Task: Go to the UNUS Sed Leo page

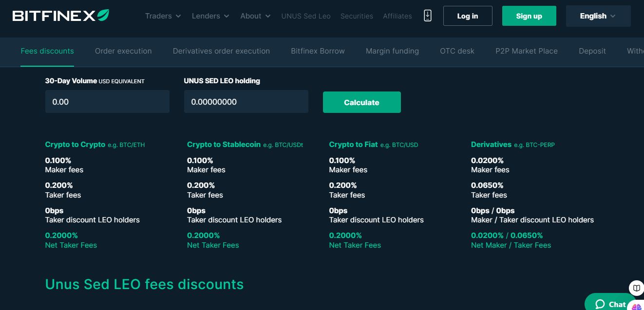Action: [x=306, y=16]
